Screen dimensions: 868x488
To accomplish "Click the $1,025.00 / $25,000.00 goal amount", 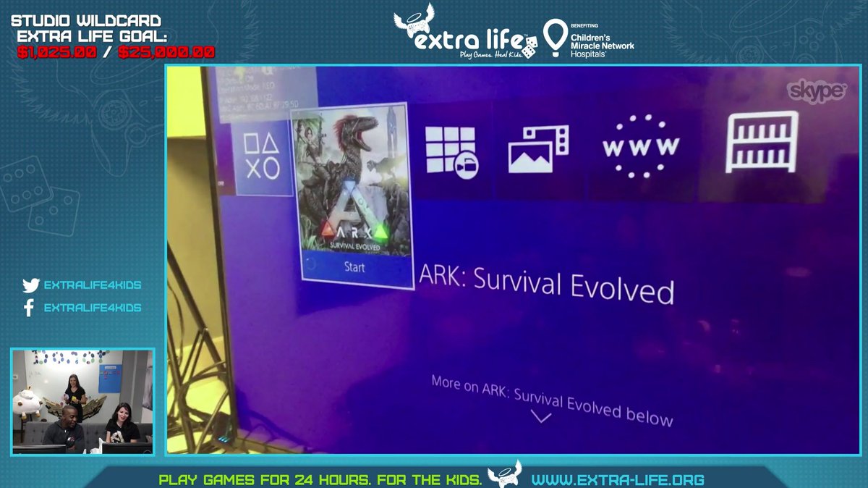I will tap(116, 52).
